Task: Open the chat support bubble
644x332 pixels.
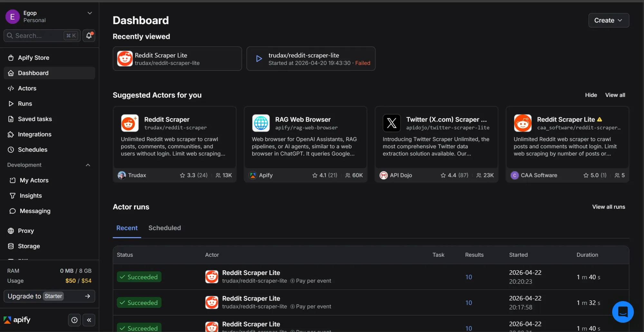Action: pos(623,312)
